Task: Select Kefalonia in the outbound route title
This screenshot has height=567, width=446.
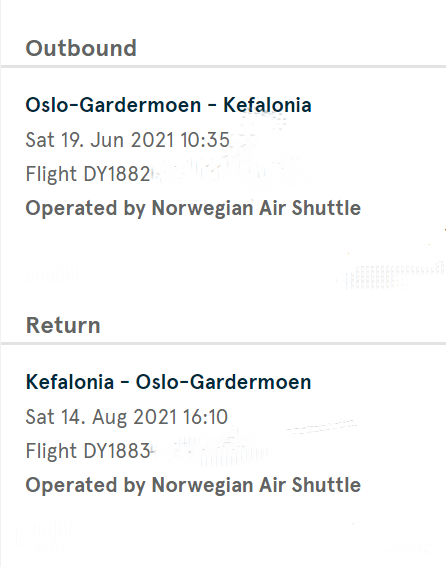Action: (267, 105)
